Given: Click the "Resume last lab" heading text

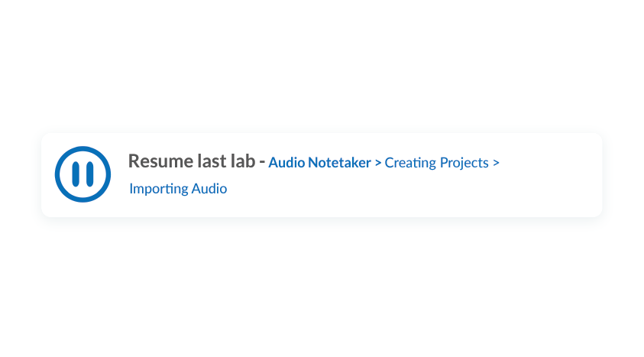Looking at the screenshot, I should pyautogui.click(x=192, y=161).
